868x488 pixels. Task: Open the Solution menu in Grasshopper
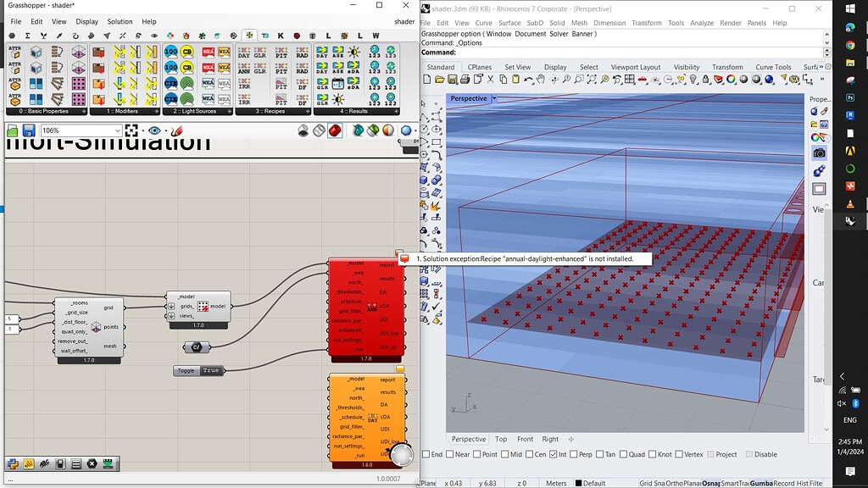coord(120,21)
